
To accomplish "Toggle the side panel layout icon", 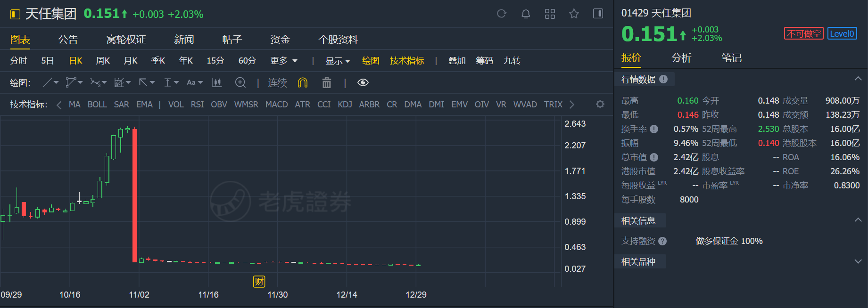I will pos(598,14).
